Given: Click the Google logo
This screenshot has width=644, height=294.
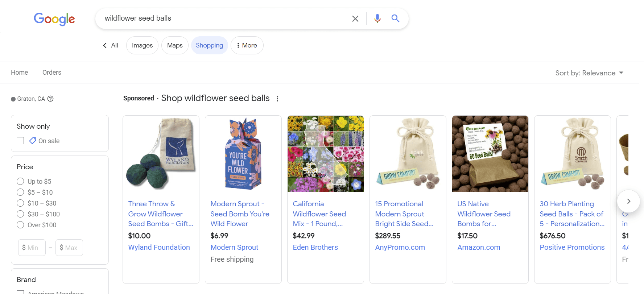Looking at the screenshot, I should click(x=54, y=19).
